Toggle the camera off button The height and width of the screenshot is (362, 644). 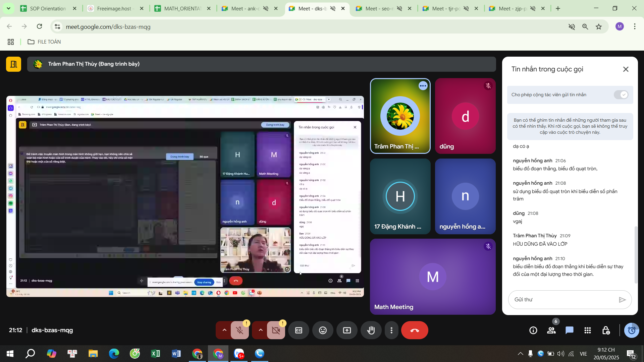(x=276, y=330)
